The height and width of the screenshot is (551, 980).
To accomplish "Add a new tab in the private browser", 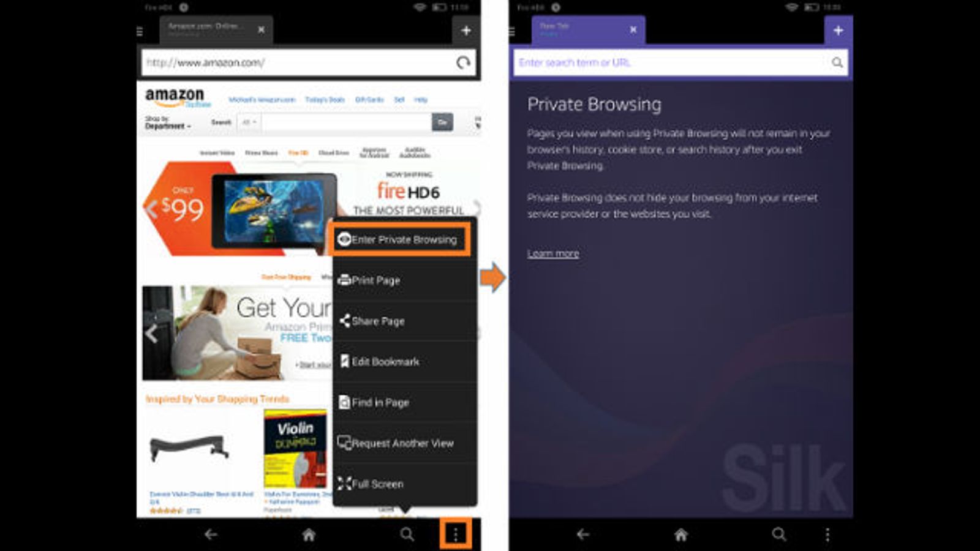I will click(x=839, y=31).
